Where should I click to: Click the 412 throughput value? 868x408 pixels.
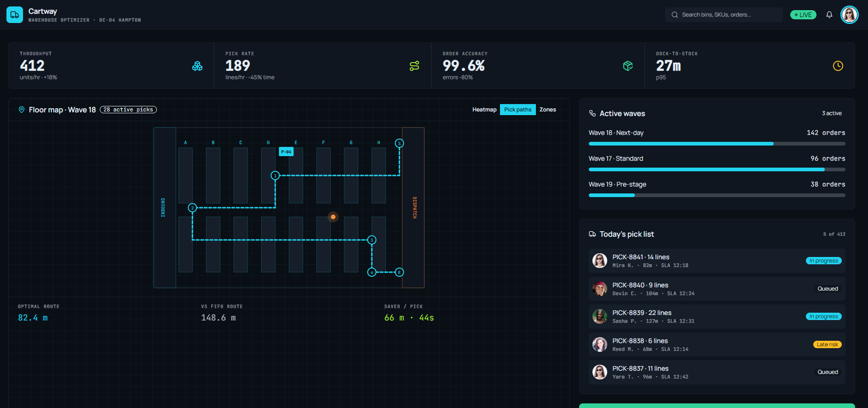click(32, 66)
